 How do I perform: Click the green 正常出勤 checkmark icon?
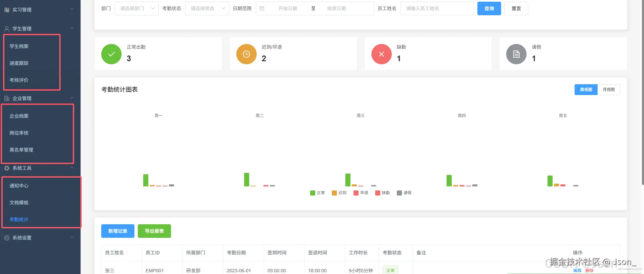[111, 54]
